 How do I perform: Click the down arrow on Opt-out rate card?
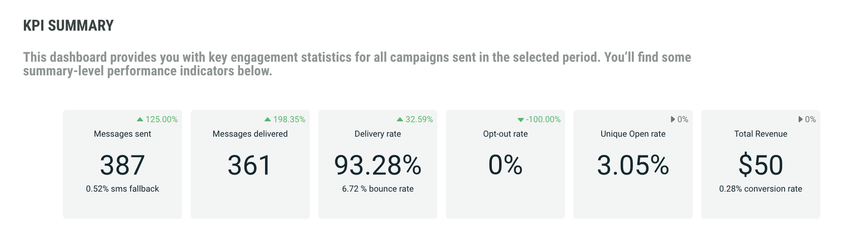coord(520,120)
